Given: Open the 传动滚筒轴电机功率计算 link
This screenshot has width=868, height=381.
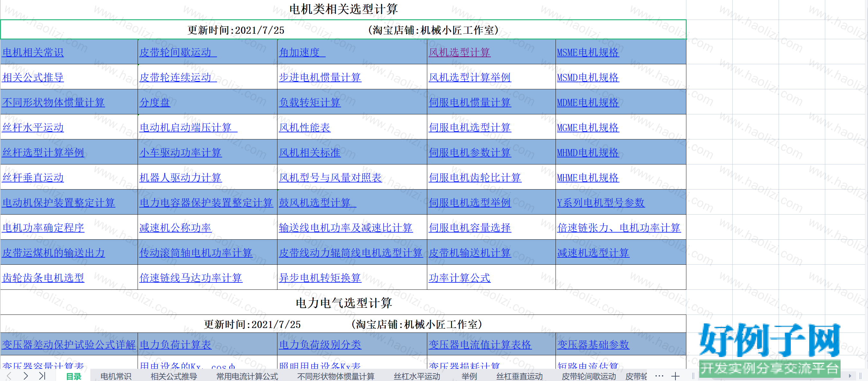Looking at the screenshot, I should pyautogui.click(x=196, y=253).
